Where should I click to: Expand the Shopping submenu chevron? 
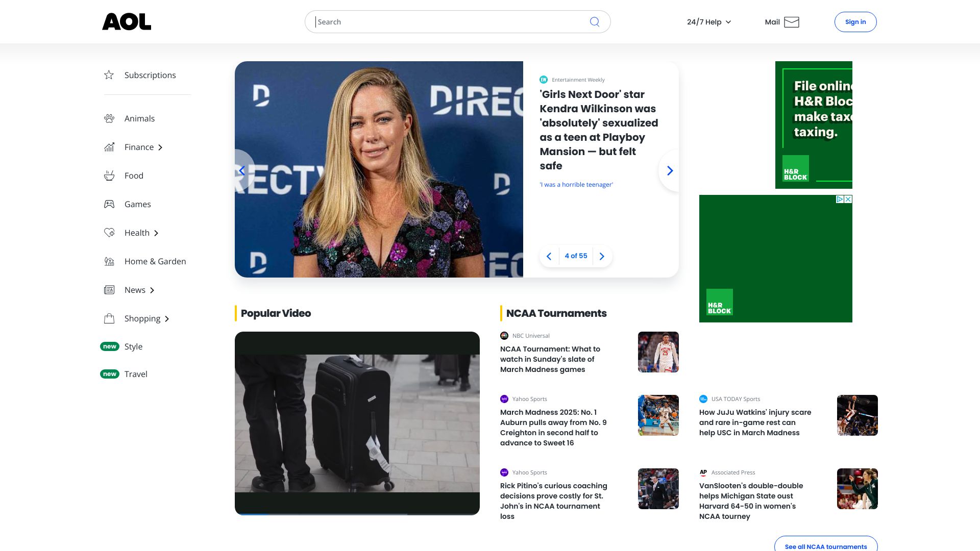pos(167,319)
